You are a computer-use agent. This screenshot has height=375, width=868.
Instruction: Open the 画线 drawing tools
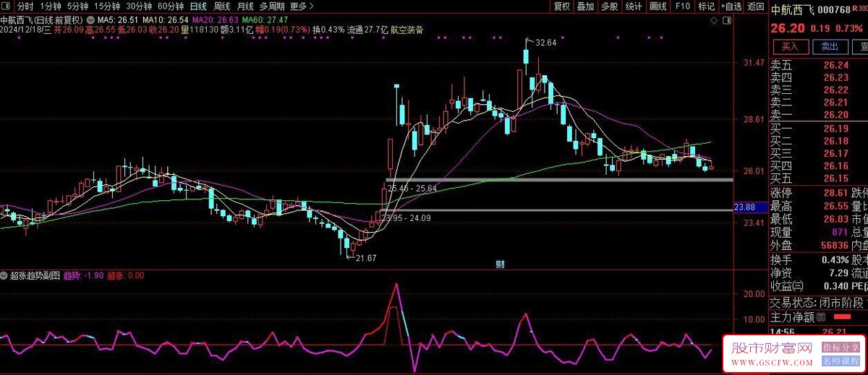[658, 7]
